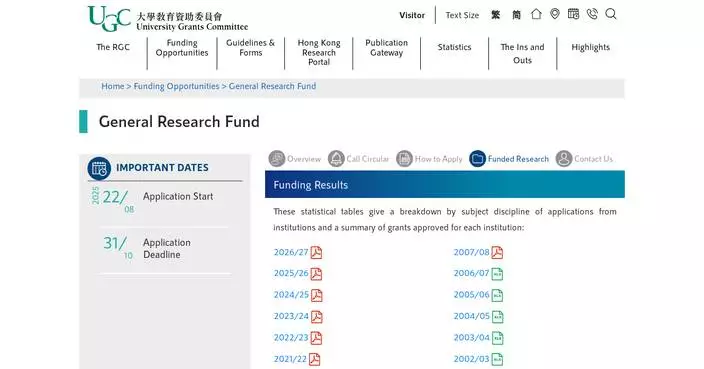Open the site map location pin icon
The image size is (704, 369).
(555, 14)
